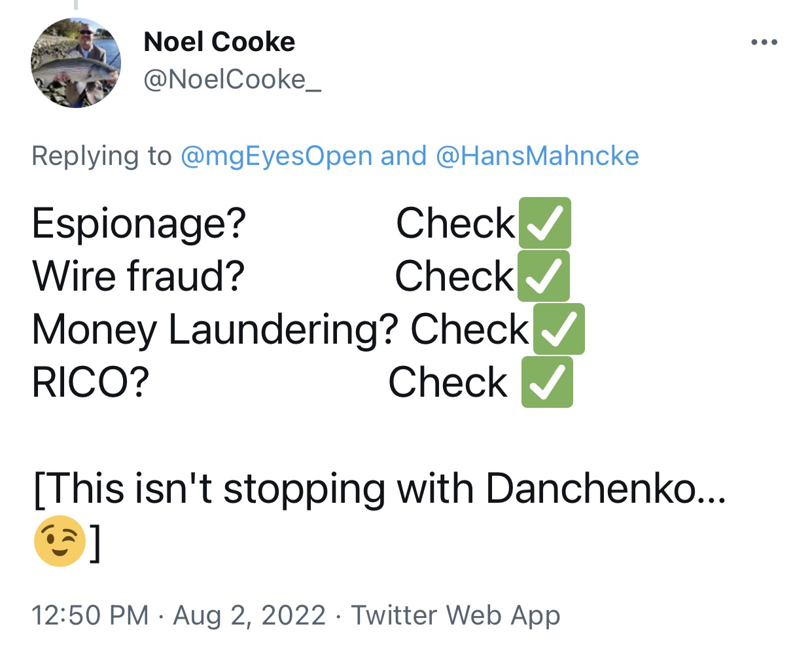This screenshot has width=812, height=654.
Task: Click the word "Espionage?" in the tweet
Action: point(139,223)
